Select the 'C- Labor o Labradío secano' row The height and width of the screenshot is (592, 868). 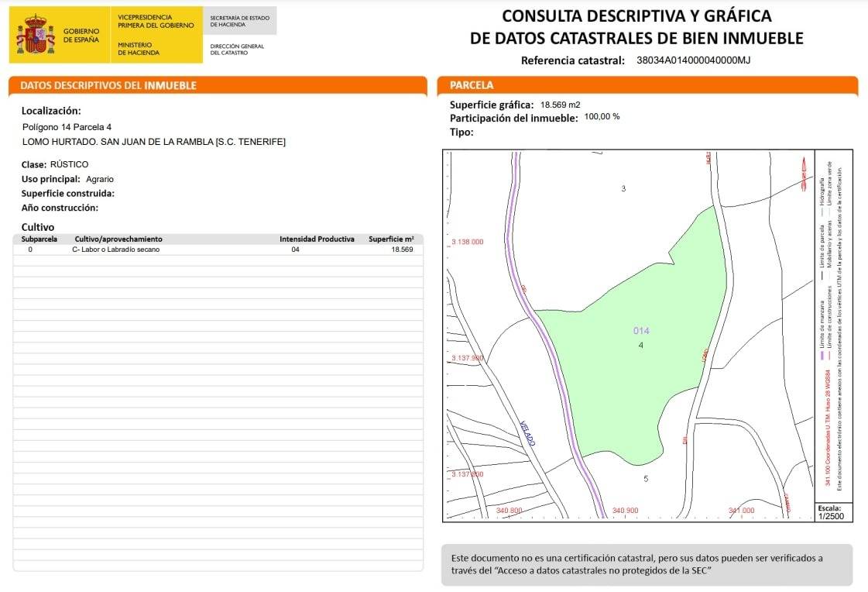[x=115, y=250]
